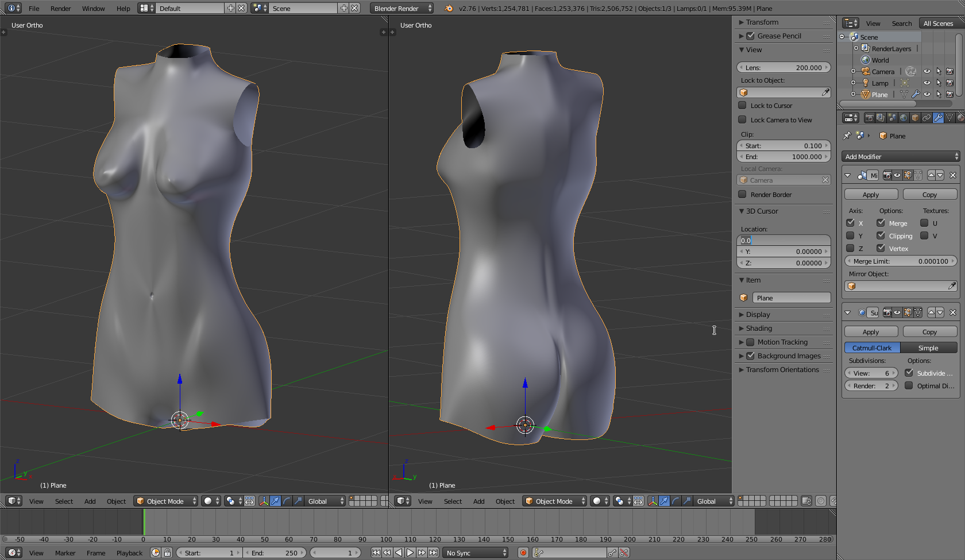Apply the Mirror modifier
Viewport: 965px width, 560px height.
(871, 195)
